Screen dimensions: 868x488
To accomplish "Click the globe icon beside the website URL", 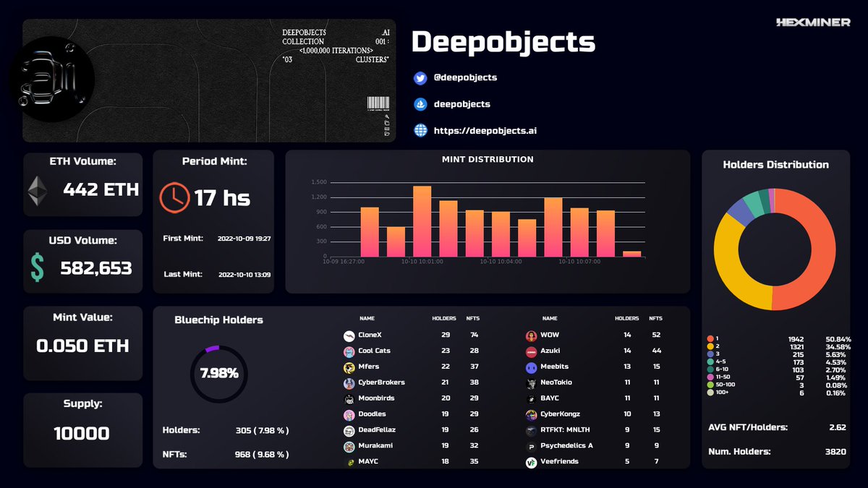I will (420, 131).
